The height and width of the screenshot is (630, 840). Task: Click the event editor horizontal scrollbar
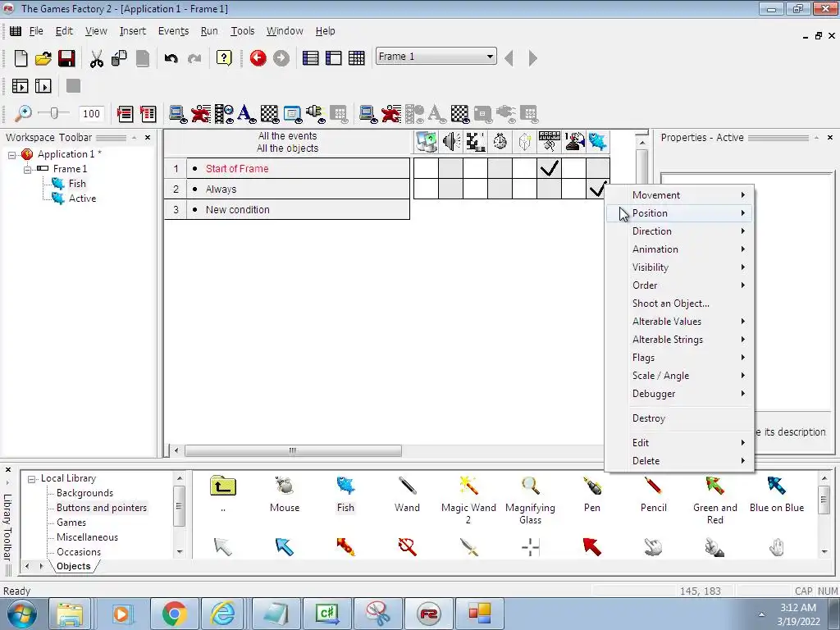(293, 450)
